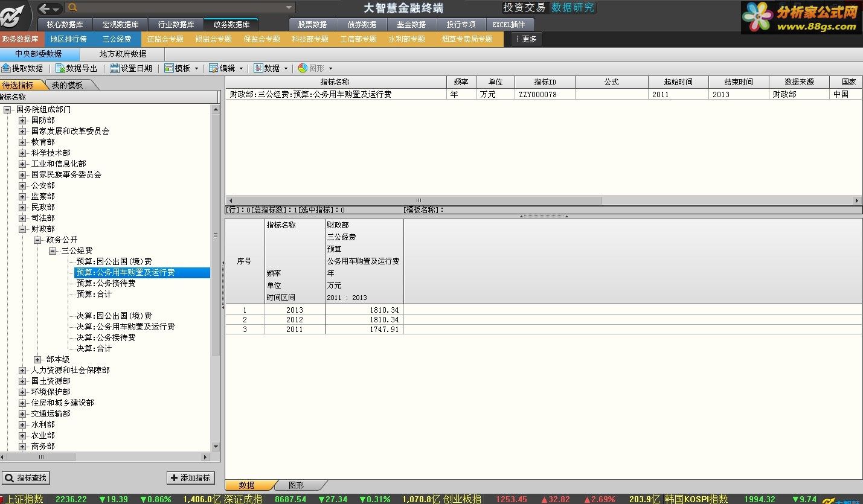Click the 设置日期 calendar icon

[114, 68]
